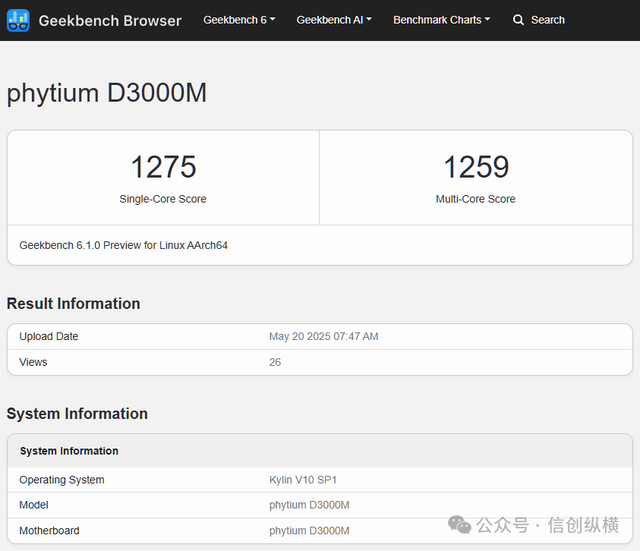640x551 pixels.
Task: Open the Benchmark Charts dropdown
Action: pos(442,20)
